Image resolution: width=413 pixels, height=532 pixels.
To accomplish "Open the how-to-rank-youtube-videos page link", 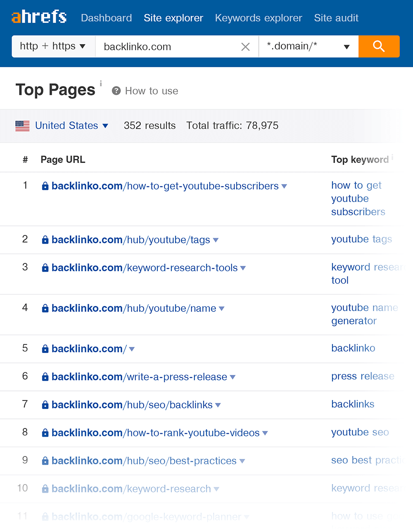I will coord(156,433).
